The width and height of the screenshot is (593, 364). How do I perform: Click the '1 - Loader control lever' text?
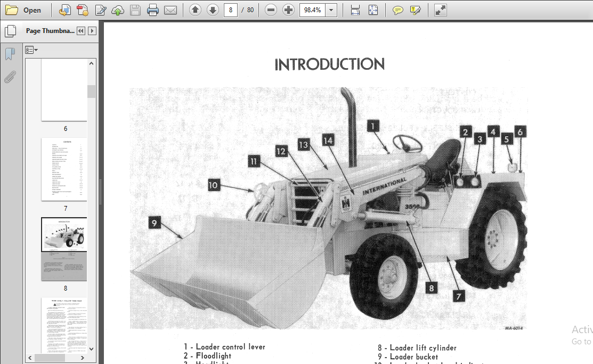tap(224, 346)
